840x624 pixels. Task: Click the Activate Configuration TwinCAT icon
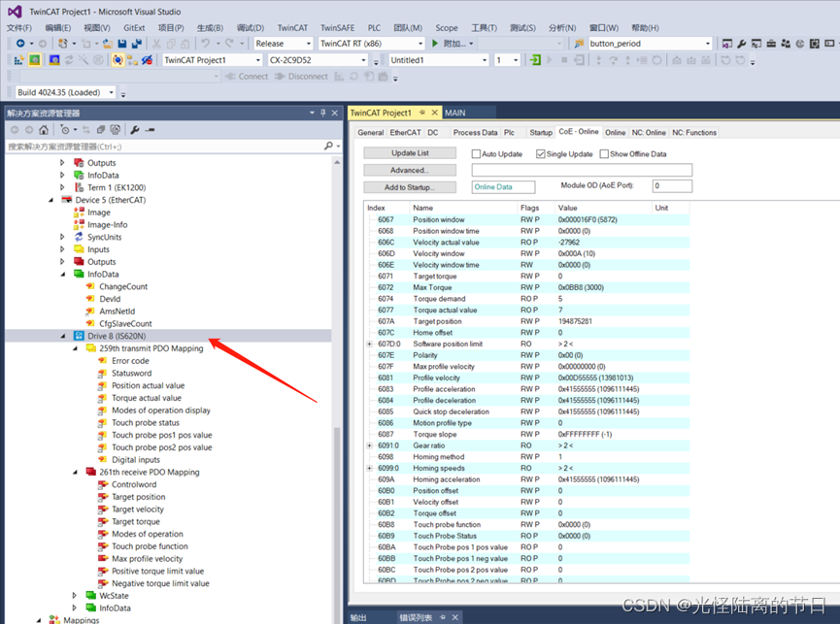[x=18, y=60]
